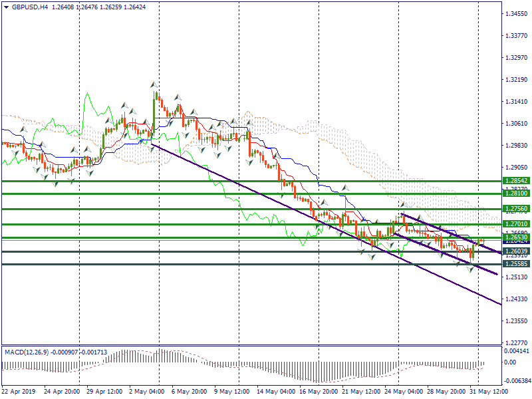The width and height of the screenshot is (532, 399).
Task: Select the dark 1.25585 support label
Action: click(x=515, y=264)
